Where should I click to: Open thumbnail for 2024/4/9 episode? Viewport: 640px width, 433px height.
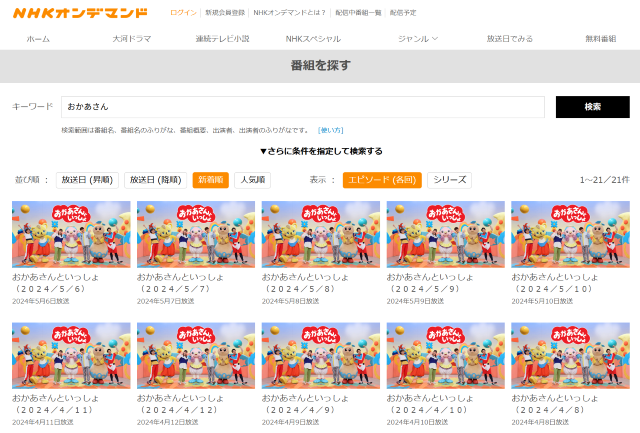(321, 356)
